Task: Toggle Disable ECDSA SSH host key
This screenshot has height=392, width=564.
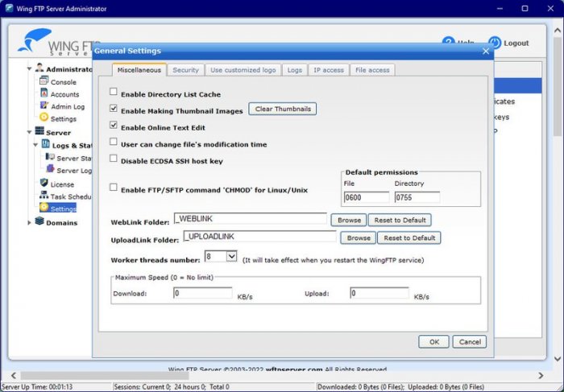Action: click(114, 159)
